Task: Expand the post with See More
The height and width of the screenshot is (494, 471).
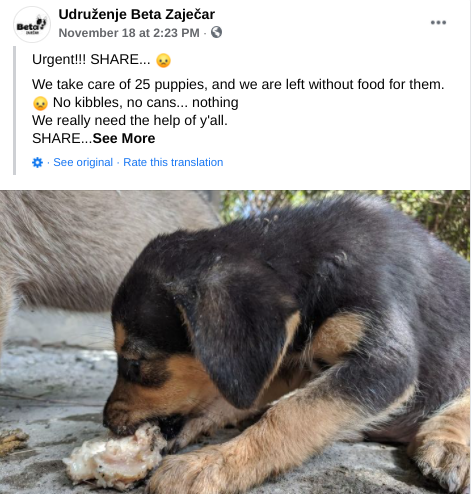Action: (x=124, y=138)
